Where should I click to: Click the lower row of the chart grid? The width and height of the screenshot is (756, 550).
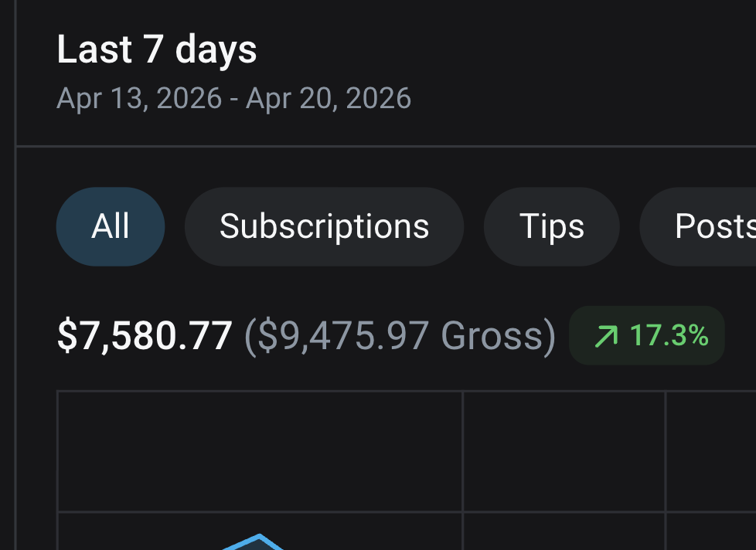click(x=407, y=531)
